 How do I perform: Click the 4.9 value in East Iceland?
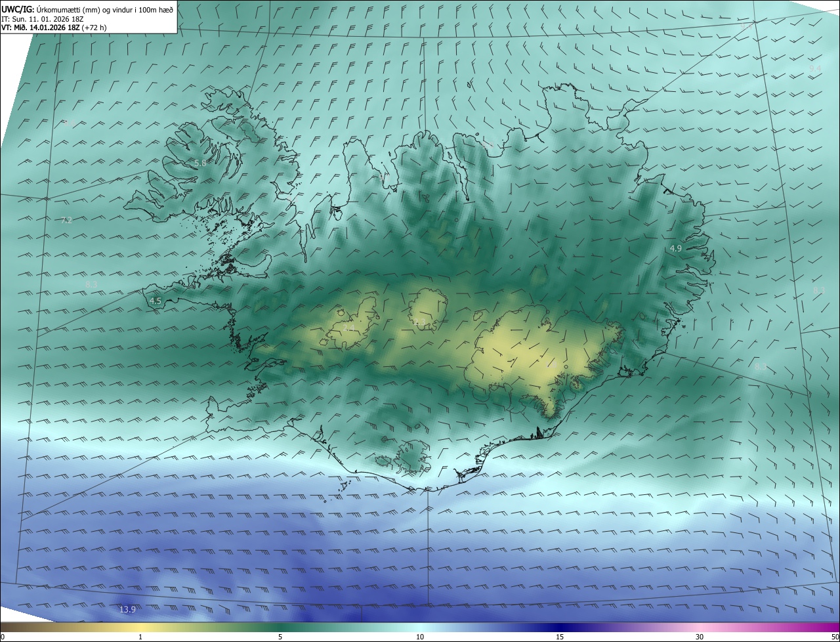click(676, 248)
